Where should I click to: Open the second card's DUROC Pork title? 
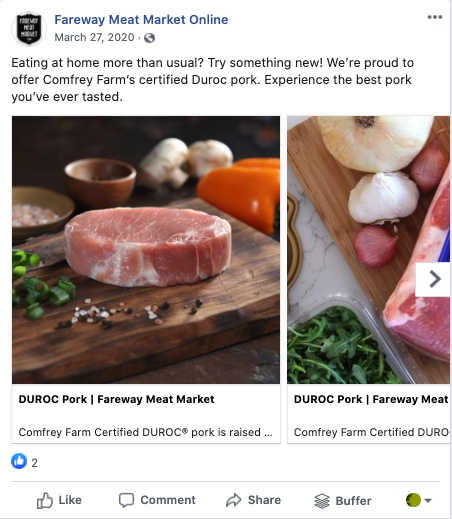pos(372,399)
